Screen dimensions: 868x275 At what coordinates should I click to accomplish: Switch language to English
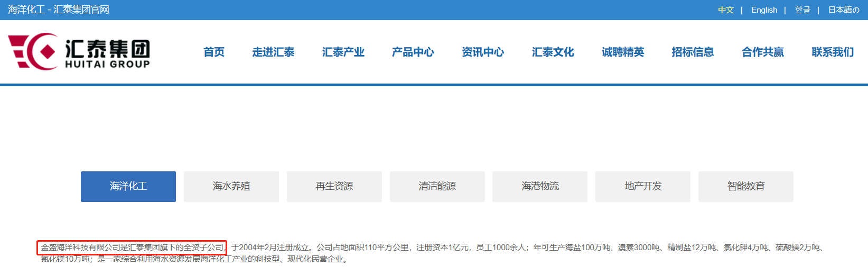pos(764,10)
